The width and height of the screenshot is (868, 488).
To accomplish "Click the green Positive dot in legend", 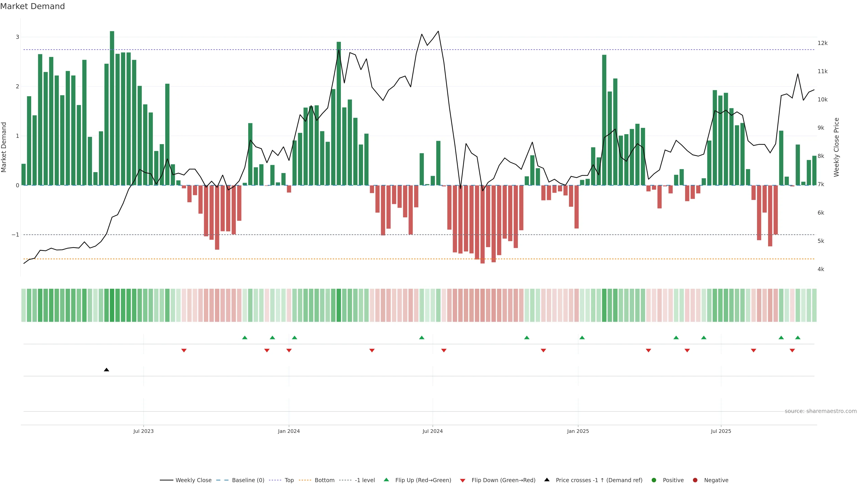I will point(654,480).
